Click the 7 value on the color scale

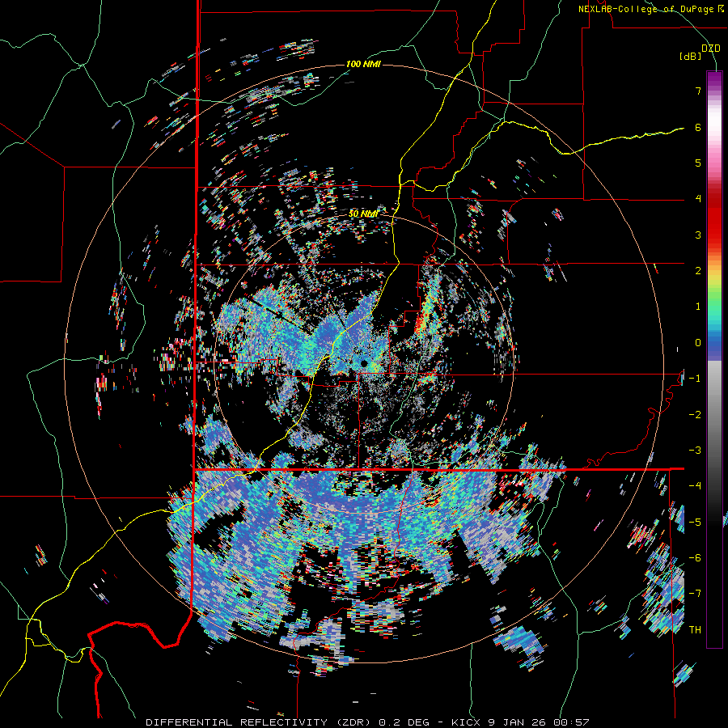click(x=698, y=91)
